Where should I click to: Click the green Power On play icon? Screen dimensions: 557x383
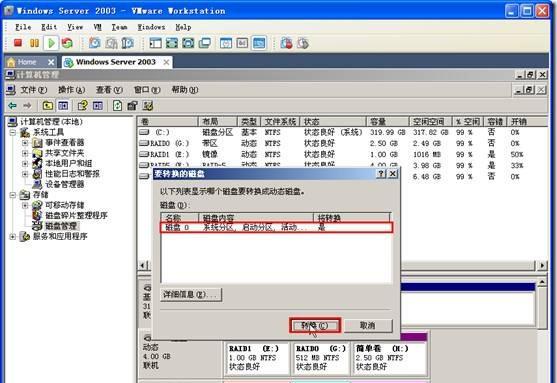(51, 43)
